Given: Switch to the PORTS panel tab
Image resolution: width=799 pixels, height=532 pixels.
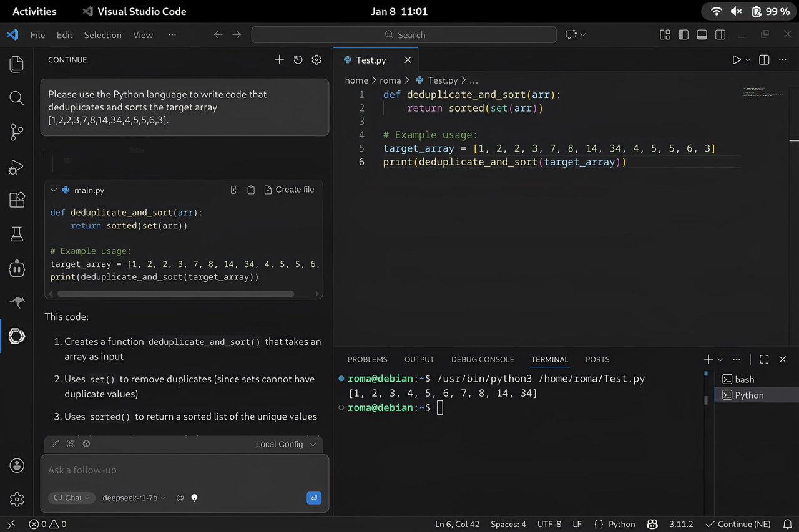Looking at the screenshot, I should click(597, 359).
